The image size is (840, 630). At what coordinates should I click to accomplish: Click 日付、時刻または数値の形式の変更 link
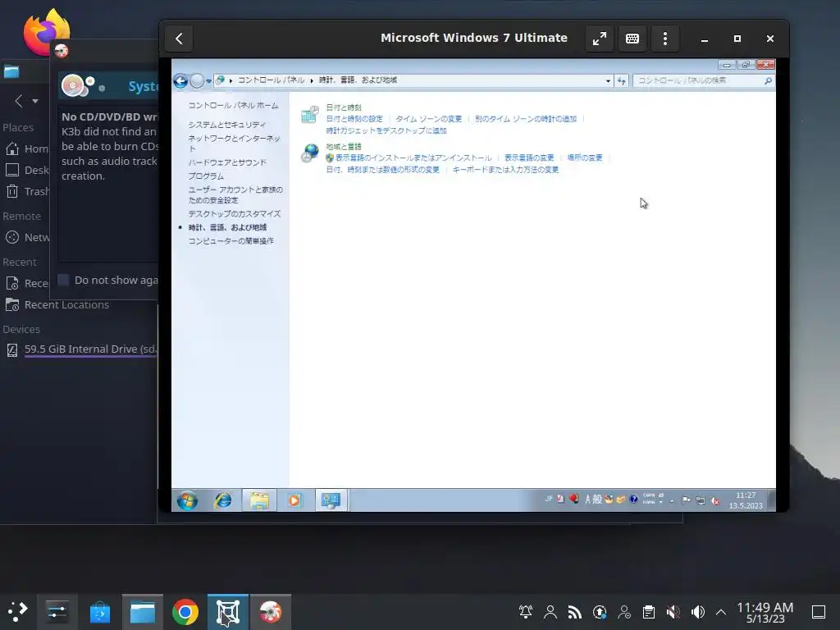click(x=382, y=169)
